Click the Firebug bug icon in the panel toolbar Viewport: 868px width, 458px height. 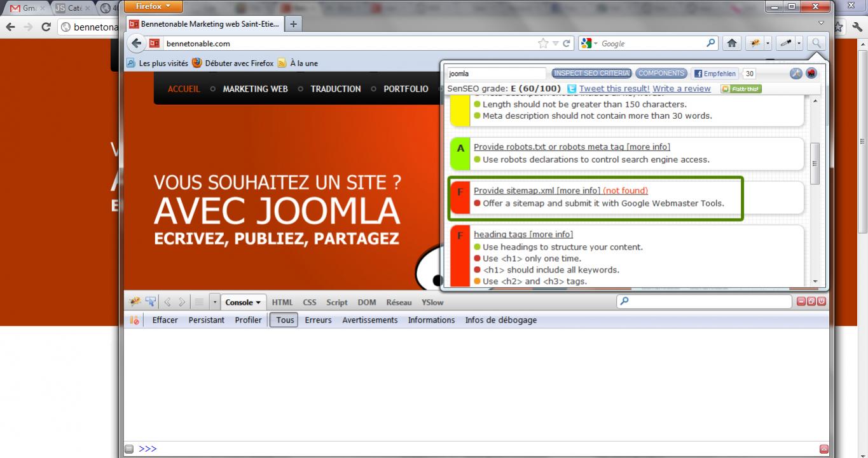coord(135,302)
